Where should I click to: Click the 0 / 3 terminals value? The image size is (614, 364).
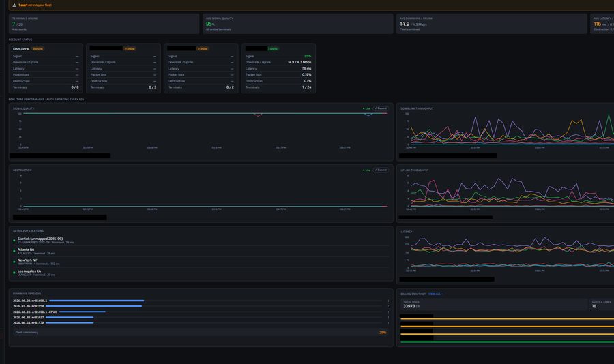click(152, 87)
